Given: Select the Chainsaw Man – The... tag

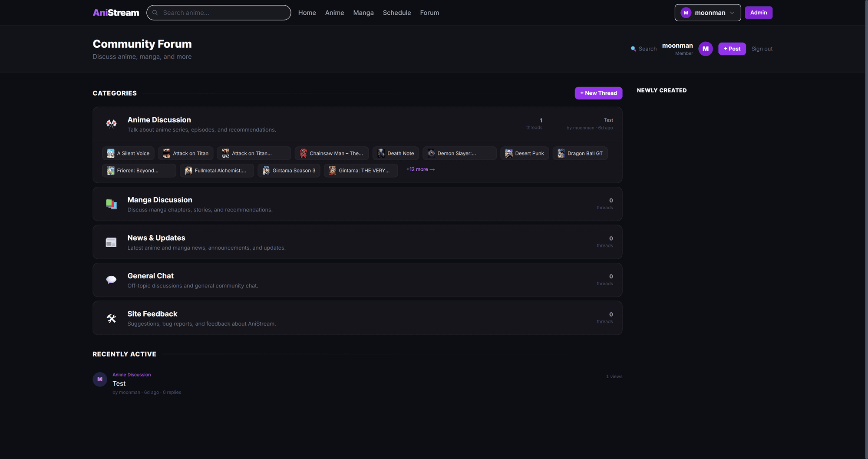Looking at the screenshot, I should pos(331,153).
